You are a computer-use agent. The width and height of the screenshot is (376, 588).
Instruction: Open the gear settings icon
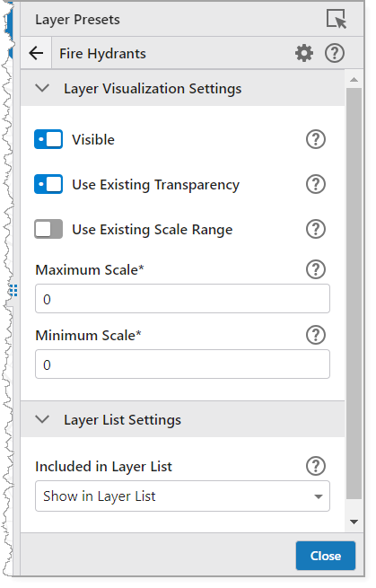[x=304, y=53]
